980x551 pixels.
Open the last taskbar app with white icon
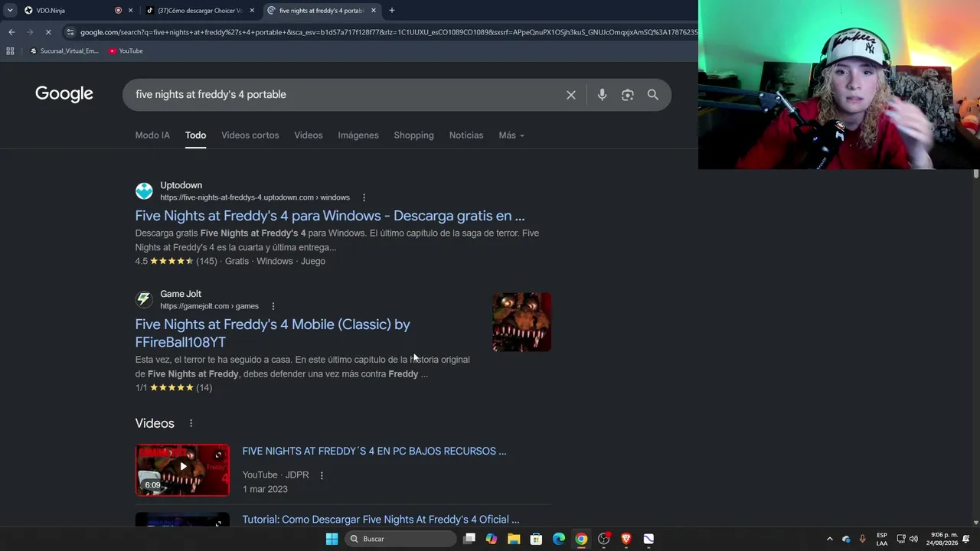click(x=648, y=539)
